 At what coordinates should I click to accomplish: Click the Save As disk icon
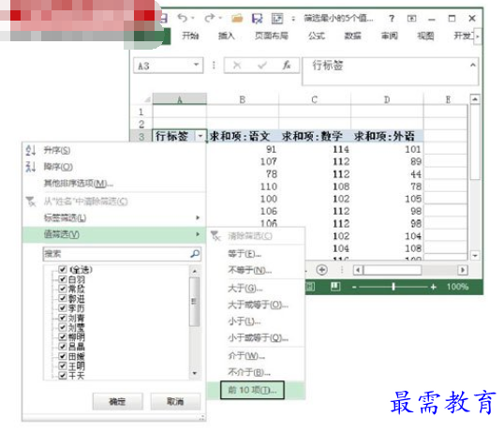pyautogui.click(x=257, y=19)
